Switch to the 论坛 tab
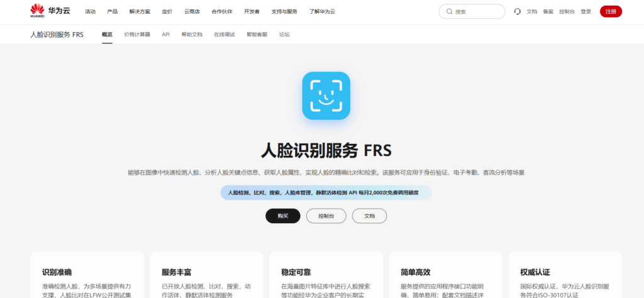 pos(284,35)
